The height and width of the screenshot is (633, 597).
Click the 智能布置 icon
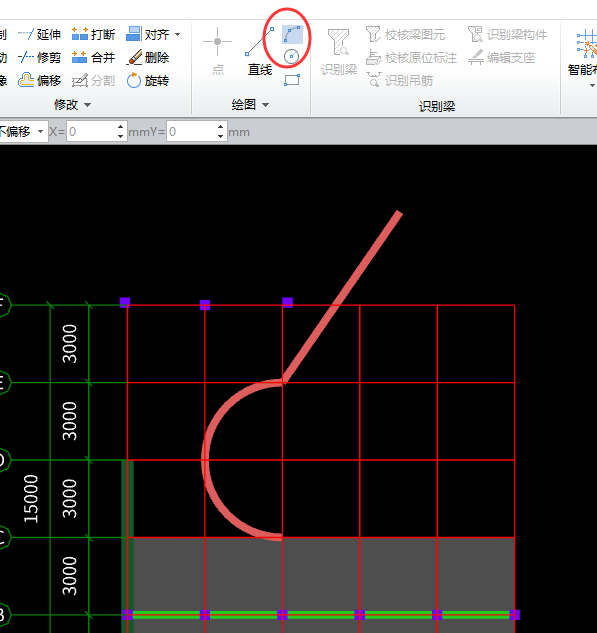[586, 44]
